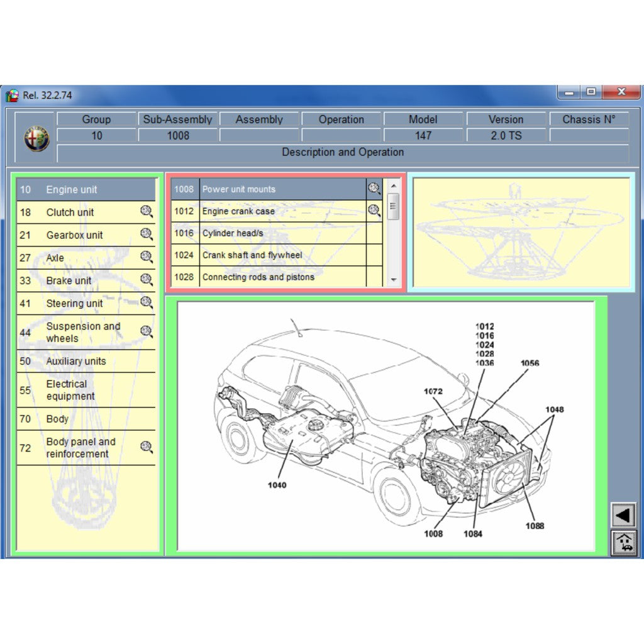Click the 1040 fuel tank label in diagram
Image resolution: width=644 pixels, height=644 pixels.
tap(277, 485)
